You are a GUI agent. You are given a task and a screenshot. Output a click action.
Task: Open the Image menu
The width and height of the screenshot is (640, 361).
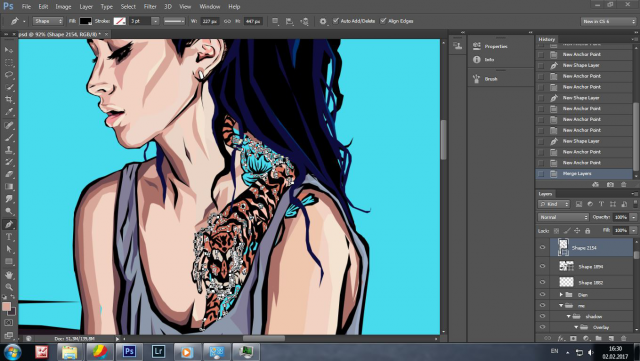[63, 7]
